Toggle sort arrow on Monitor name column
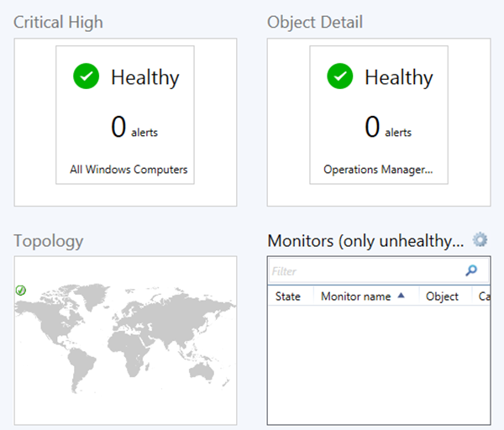504x430 pixels. point(401,296)
